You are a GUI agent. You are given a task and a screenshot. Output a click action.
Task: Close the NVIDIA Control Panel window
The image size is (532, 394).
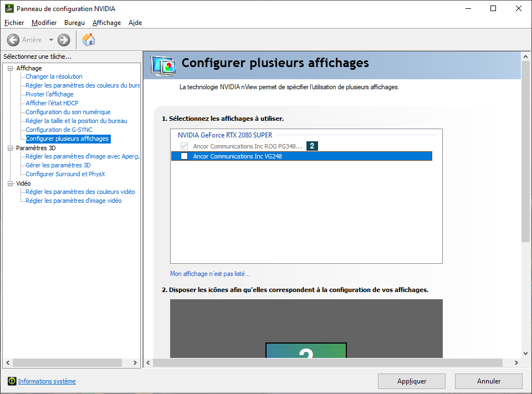coord(519,8)
